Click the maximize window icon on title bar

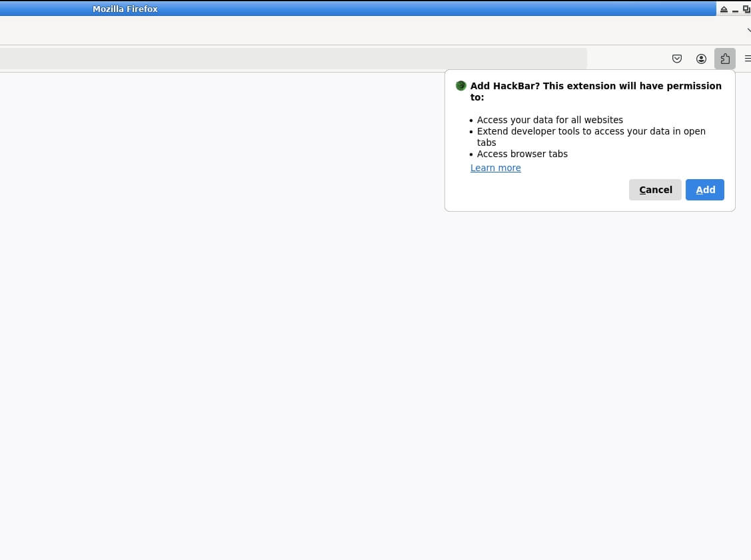pyautogui.click(x=746, y=9)
